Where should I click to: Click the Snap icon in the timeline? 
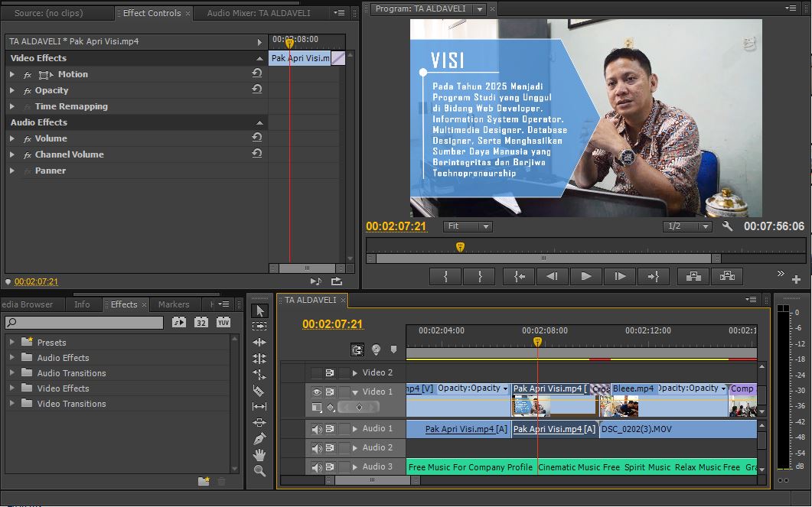[x=357, y=349]
